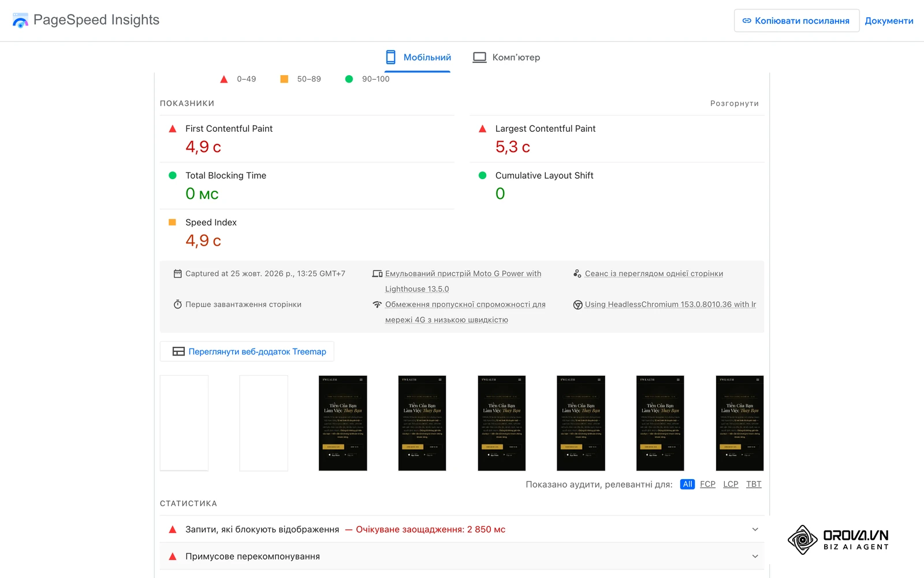
Task: Click the Cumulative Layout Shift label
Action: (x=544, y=176)
